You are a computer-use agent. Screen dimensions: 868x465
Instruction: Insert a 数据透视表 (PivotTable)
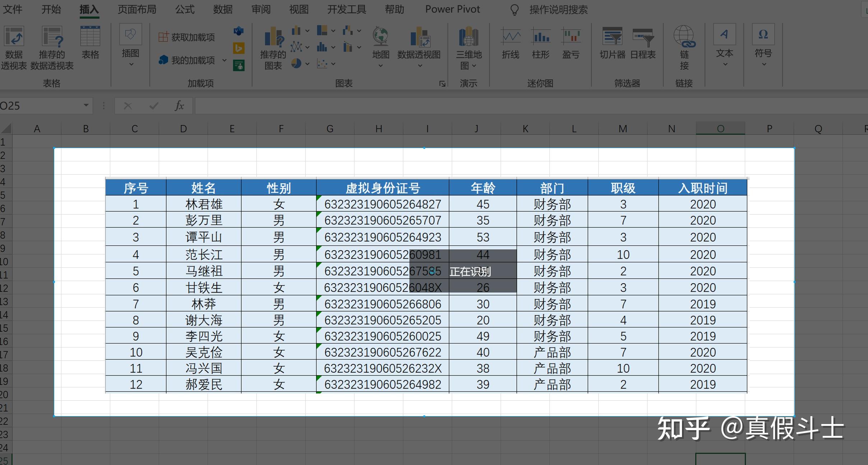(x=14, y=47)
